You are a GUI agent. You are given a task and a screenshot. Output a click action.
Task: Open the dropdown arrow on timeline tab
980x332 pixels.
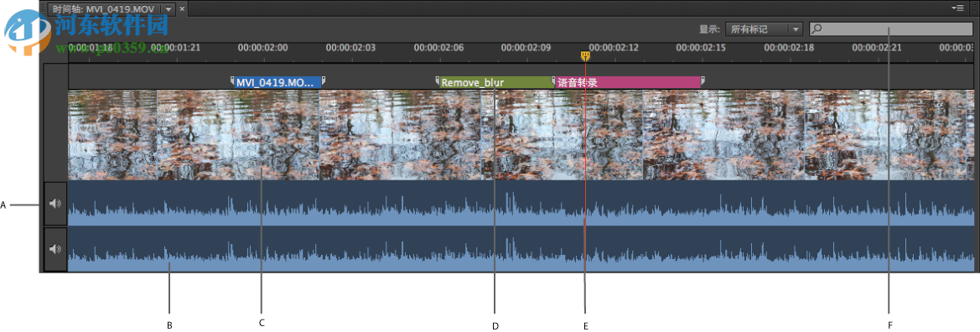point(168,9)
